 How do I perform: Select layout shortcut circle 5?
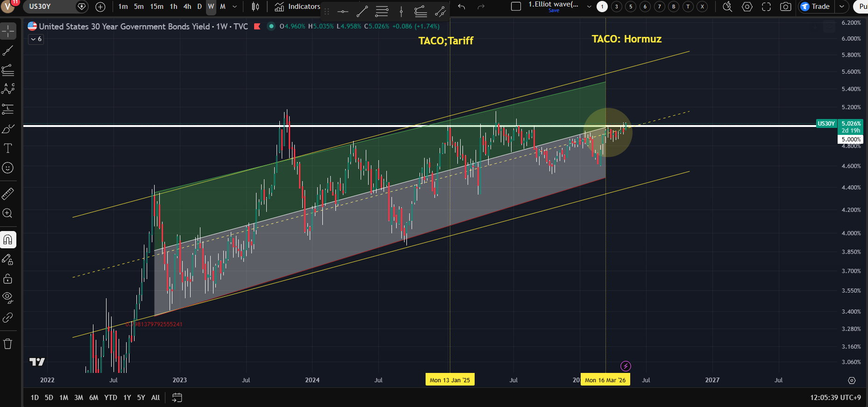click(x=631, y=7)
